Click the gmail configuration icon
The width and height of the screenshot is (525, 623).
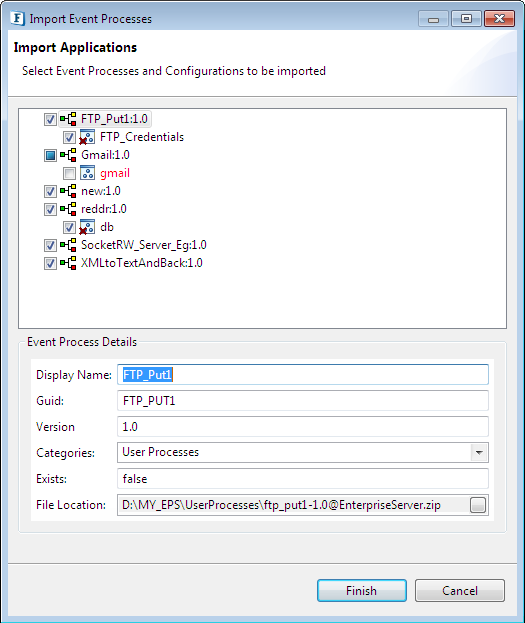[x=87, y=173]
